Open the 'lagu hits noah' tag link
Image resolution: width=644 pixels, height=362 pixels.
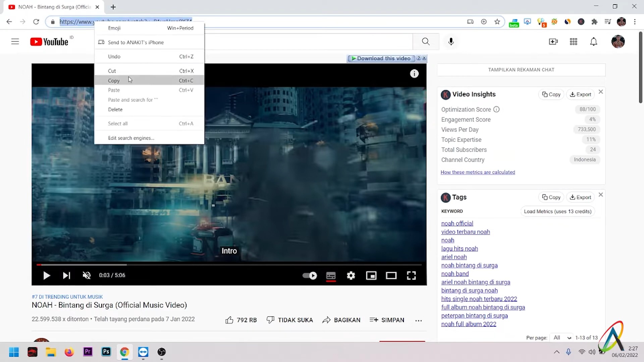point(460,249)
